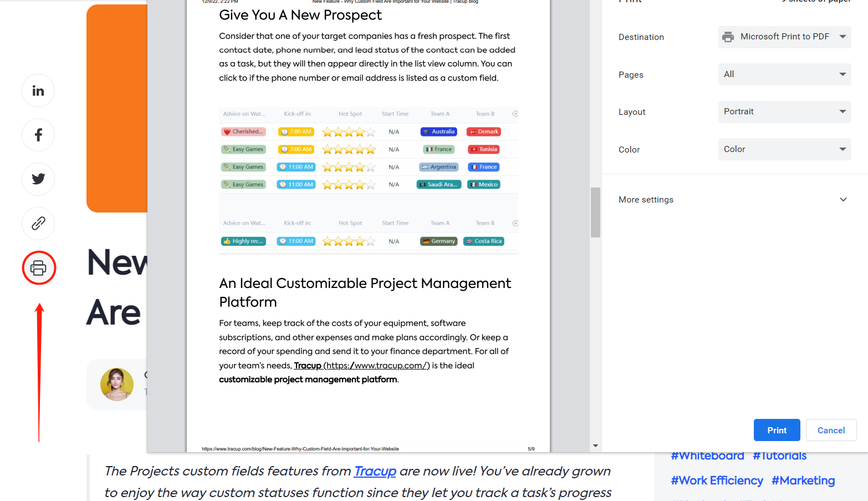Image resolution: width=868 pixels, height=501 pixels.
Task: Click the #Tutorials tag
Action: click(x=779, y=456)
